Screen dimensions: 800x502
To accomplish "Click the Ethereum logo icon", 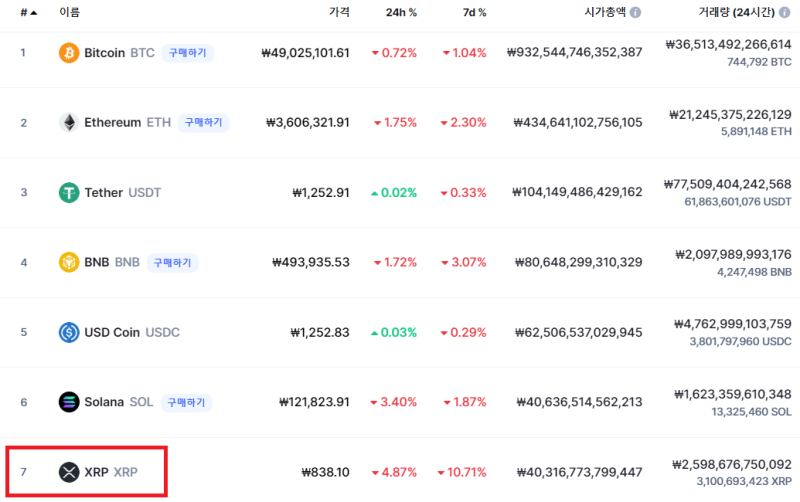I will coord(69,122).
